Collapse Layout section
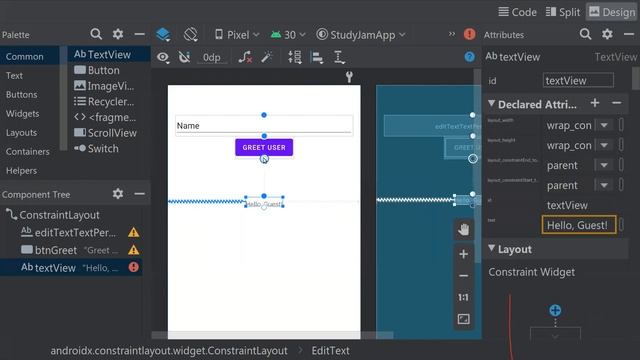640x360 pixels. click(x=491, y=249)
